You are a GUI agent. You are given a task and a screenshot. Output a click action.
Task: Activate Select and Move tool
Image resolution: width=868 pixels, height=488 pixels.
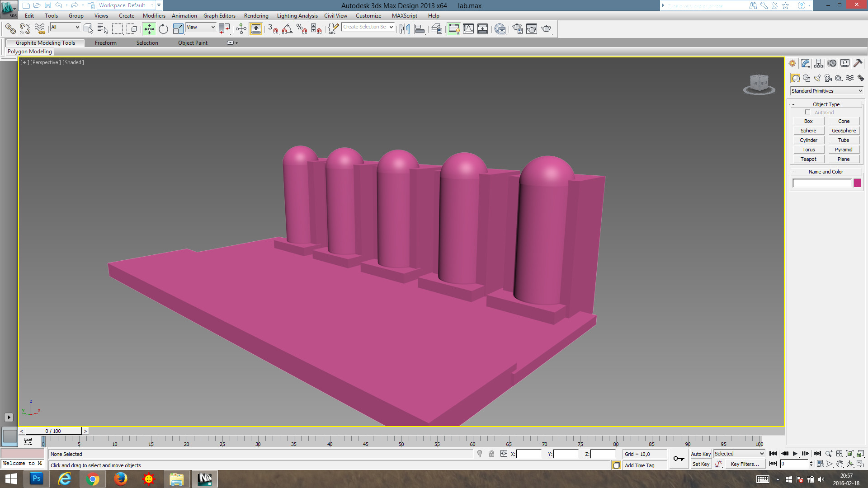point(149,29)
